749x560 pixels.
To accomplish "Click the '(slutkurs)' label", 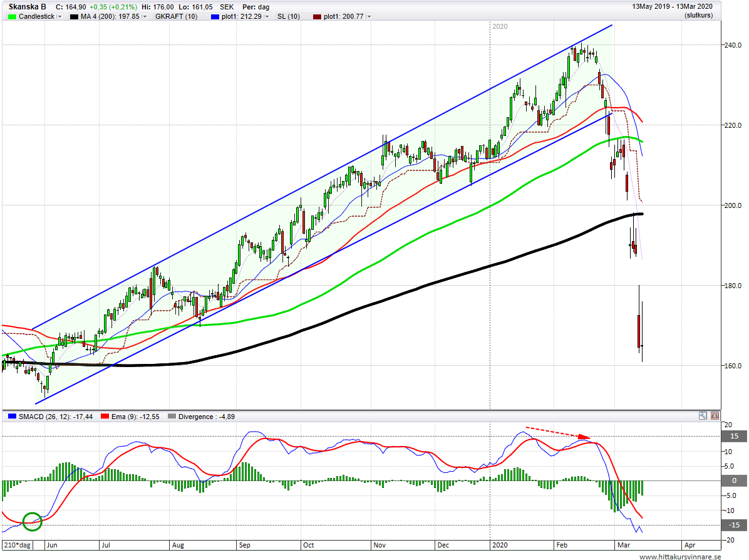I will coord(698,15).
